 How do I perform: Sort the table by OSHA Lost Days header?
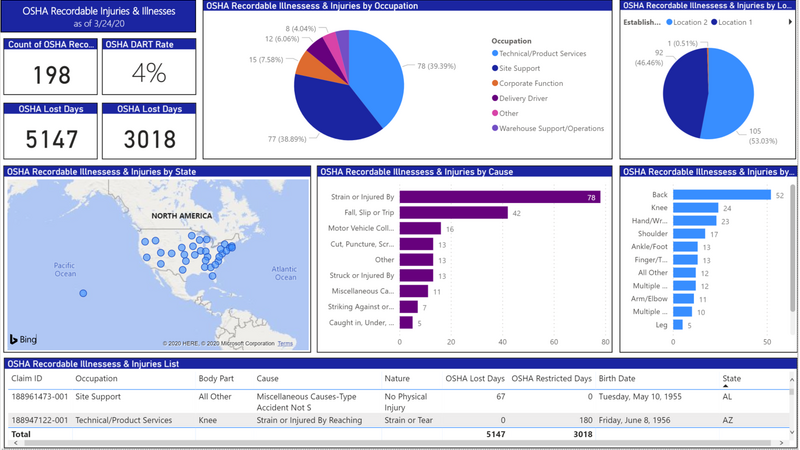click(x=475, y=379)
